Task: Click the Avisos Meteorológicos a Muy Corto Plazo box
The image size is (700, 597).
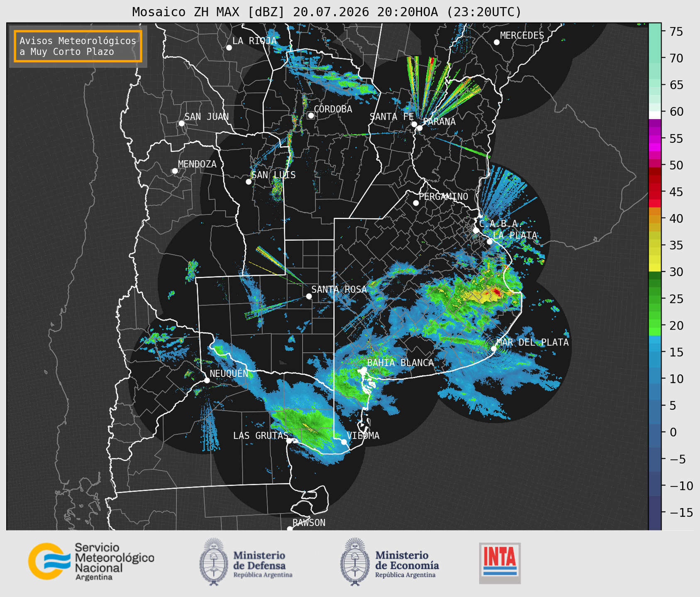Action: (78, 46)
